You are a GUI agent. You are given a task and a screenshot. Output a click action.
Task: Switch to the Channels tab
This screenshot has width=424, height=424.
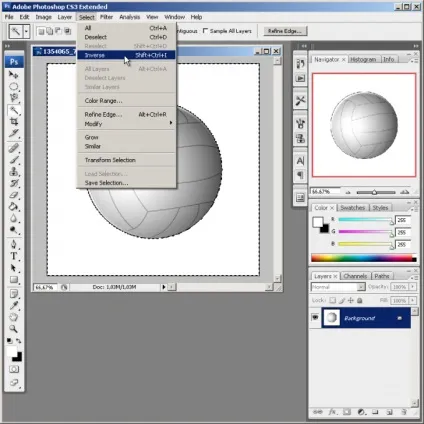pyautogui.click(x=355, y=276)
